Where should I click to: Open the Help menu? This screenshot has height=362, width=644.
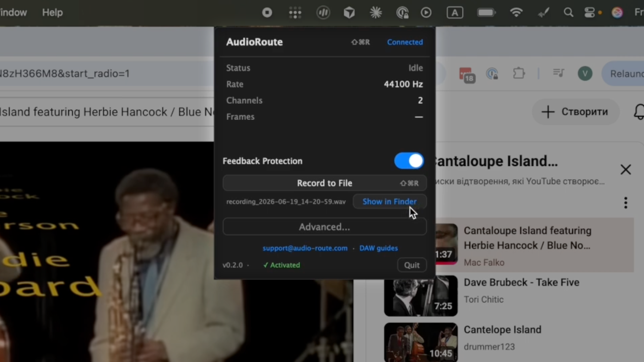52,13
